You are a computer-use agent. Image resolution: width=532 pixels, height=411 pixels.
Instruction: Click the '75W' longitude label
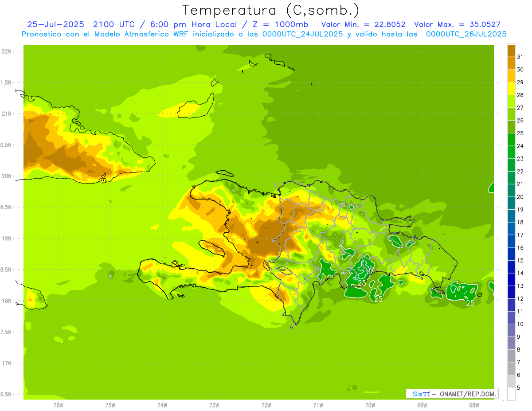tap(110, 405)
